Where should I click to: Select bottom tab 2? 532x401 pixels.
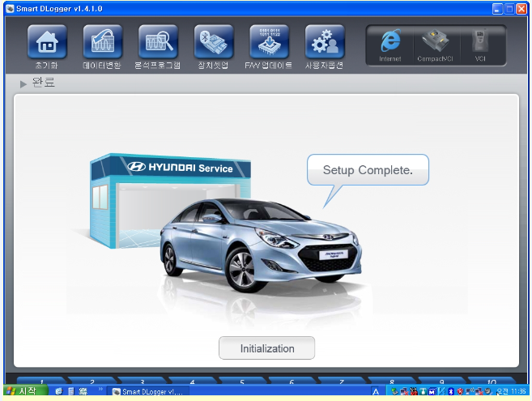click(x=92, y=382)
